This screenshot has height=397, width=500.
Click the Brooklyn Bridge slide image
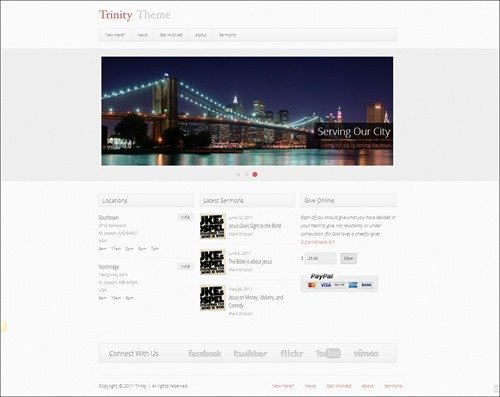coord(247,111)
